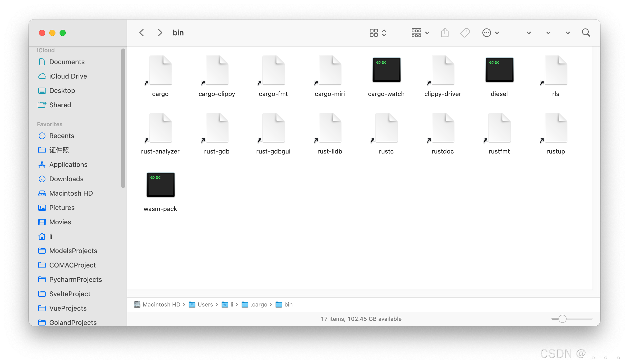Click bin in the path bar
The width and height of the screenshot is (629, 364).
pos(284,304)
